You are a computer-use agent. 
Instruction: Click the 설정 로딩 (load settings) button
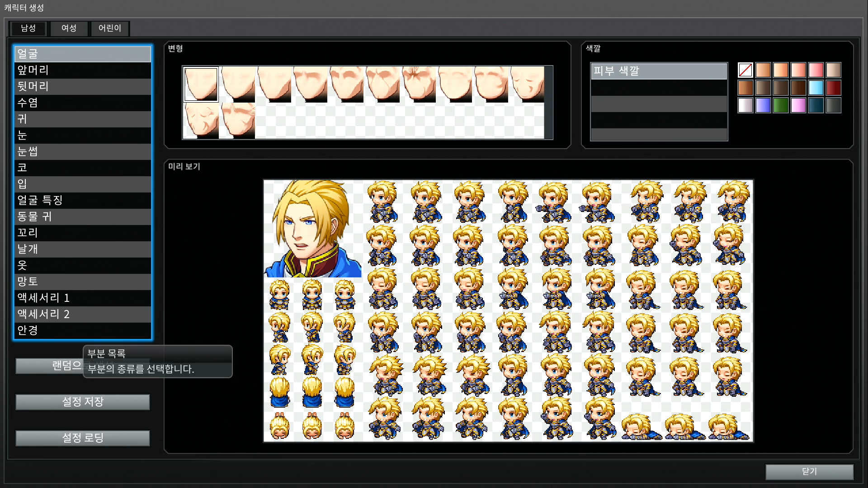pyautogui.click(x=83, y=438)
